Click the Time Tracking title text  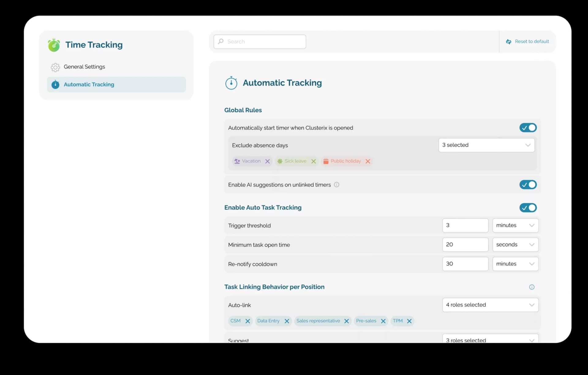coord(94,45)
